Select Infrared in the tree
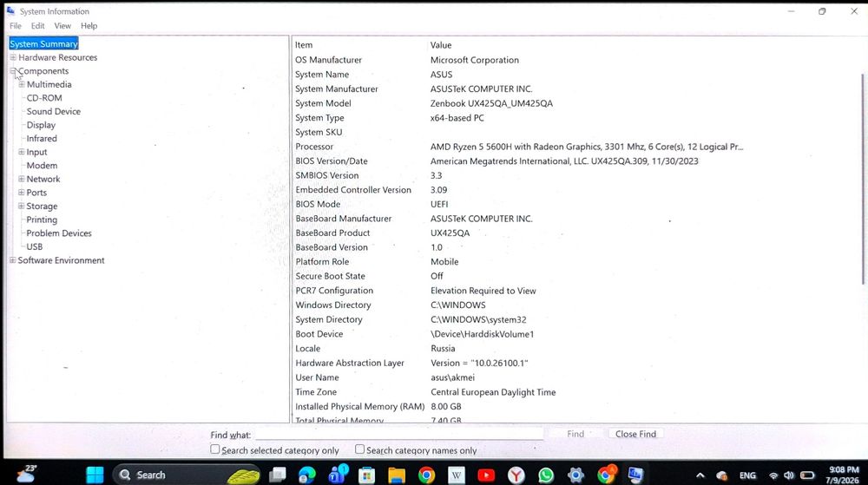 pos(42,138)
